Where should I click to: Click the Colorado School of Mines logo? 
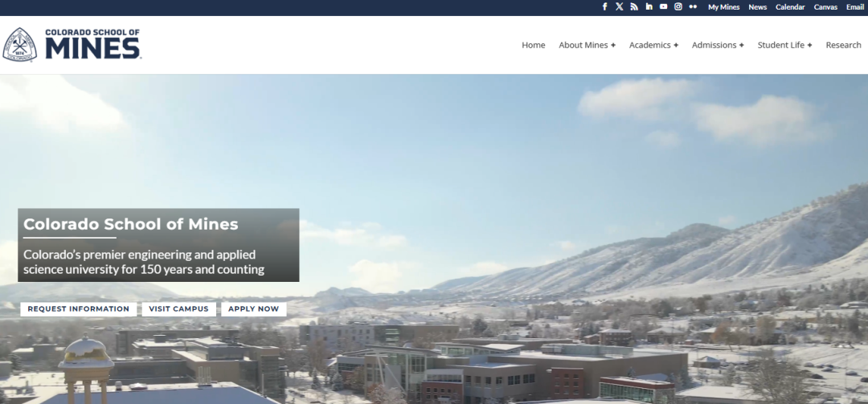pyautogui.click(x=72, y=44)
